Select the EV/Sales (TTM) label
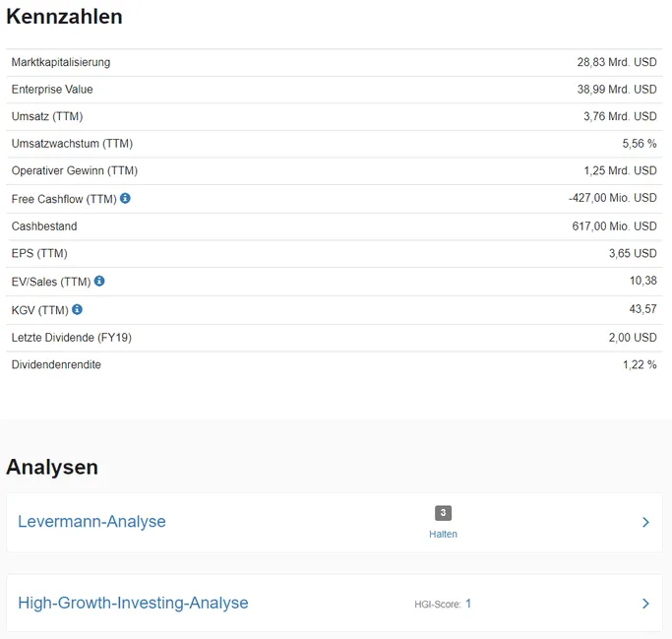 [x=51, y=282]
